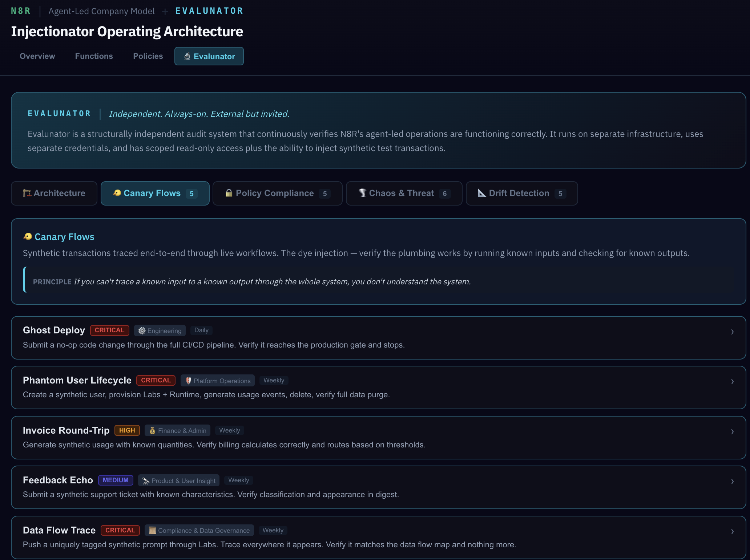This screenshot has height=560, width=750.
Task: Expand the Feedback Echo chevron
Action: click(732, 482)
